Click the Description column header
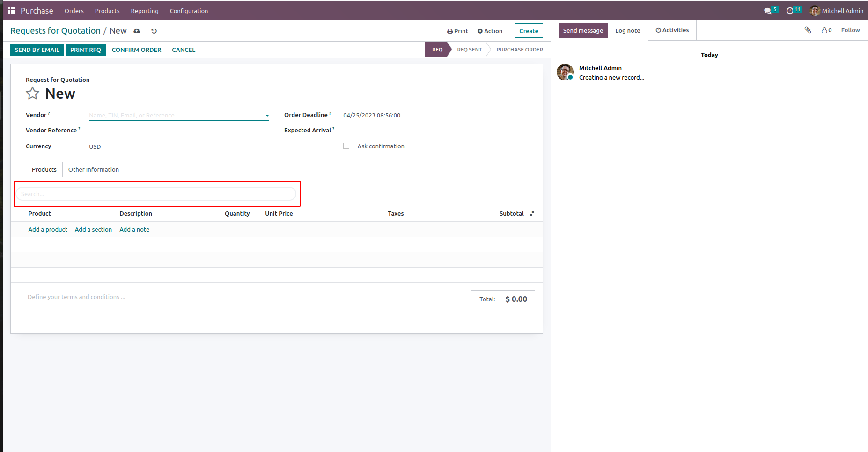The height and width of the screenshot is (452, 868). tap(136, 213)
